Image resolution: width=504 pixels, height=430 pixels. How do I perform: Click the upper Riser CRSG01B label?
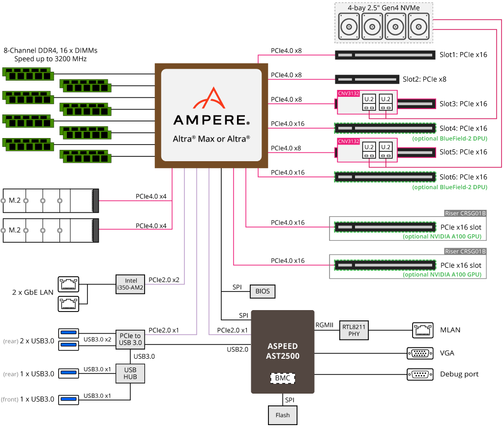click(465, 213)
